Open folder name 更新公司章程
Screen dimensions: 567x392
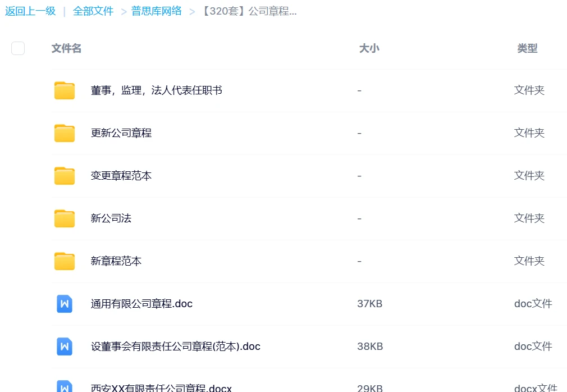coord(121,133)
